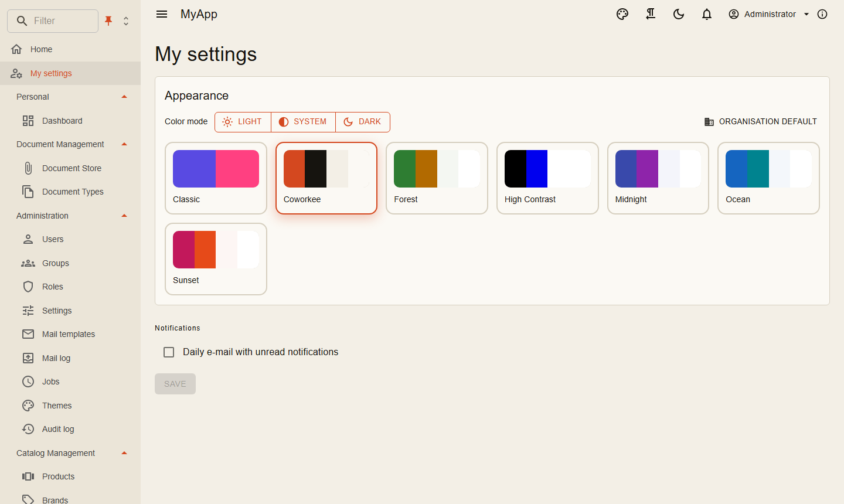This screenshot has width=844, height=504.
Task: Click the palette theme icon in header
Action: 622,14
